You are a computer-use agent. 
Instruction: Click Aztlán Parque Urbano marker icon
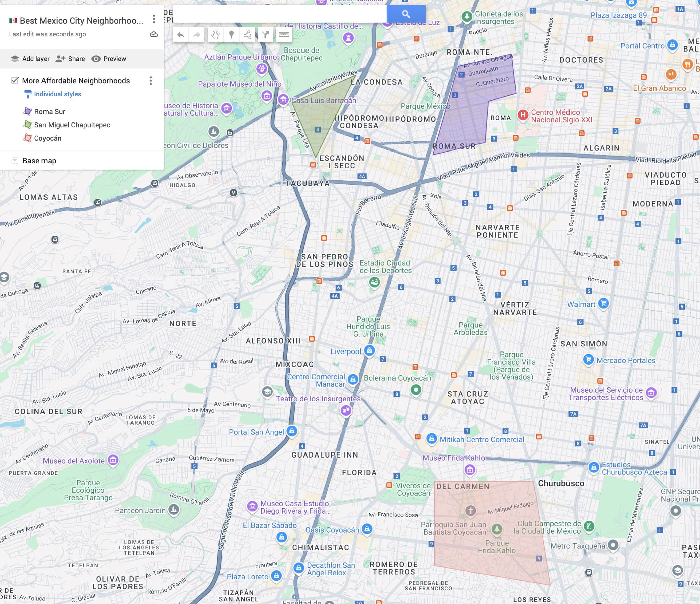point(262,69)
